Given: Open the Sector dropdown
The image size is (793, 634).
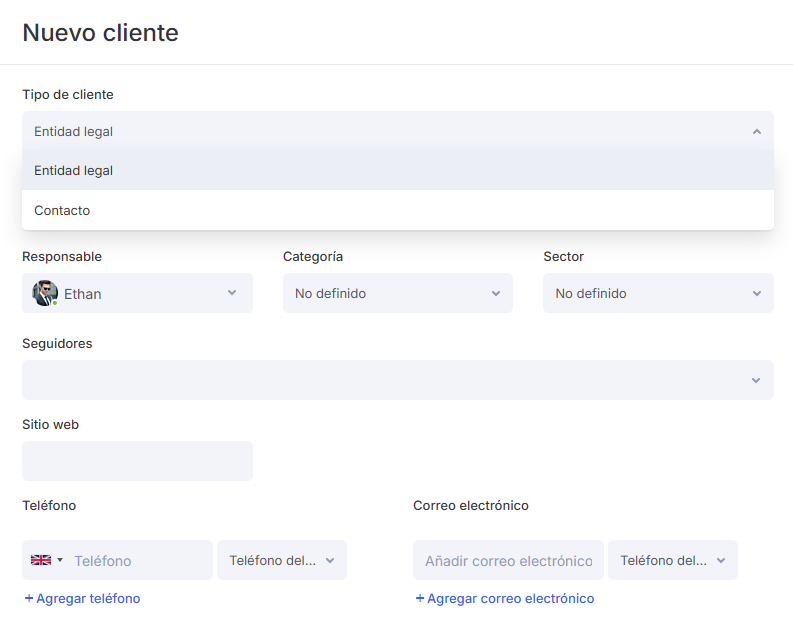Looking at the screenshot, I should (x=658, y=293).
